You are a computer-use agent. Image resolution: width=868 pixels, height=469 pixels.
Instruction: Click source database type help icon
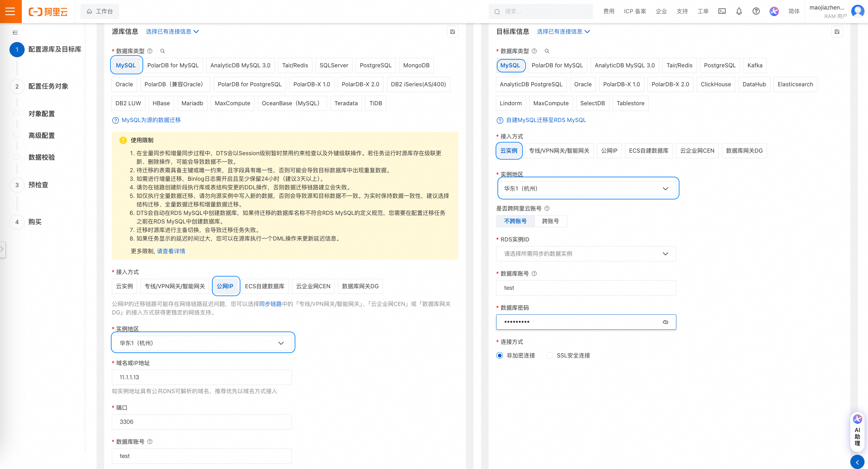[150, 51]
